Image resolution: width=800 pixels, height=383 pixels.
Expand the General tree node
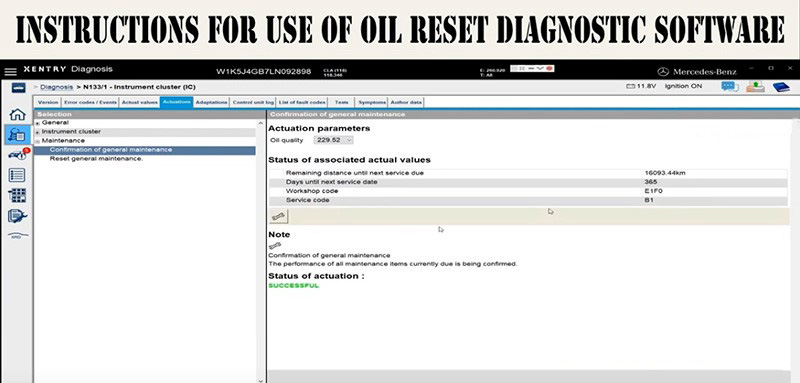[x=38, y=123]
